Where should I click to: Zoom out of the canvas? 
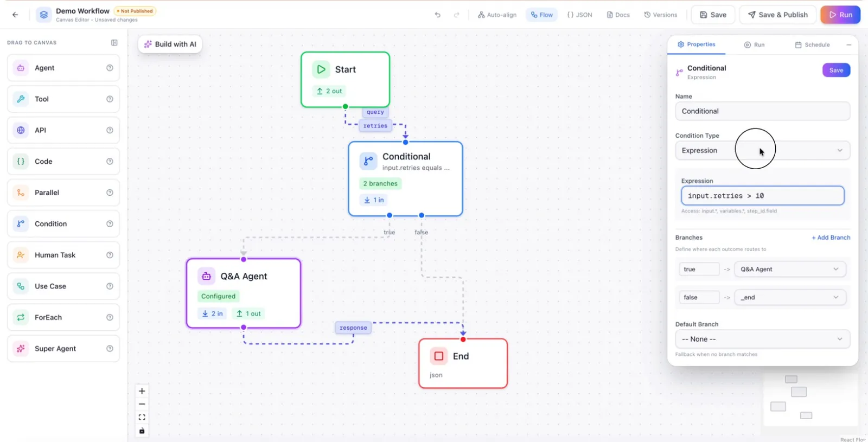coord(142,404)
